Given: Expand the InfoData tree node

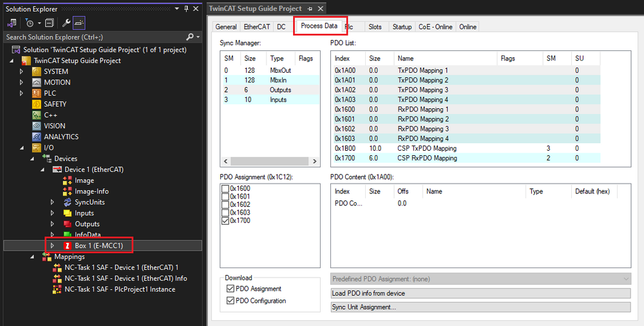Looking at the screenshot, I should 52,235.
